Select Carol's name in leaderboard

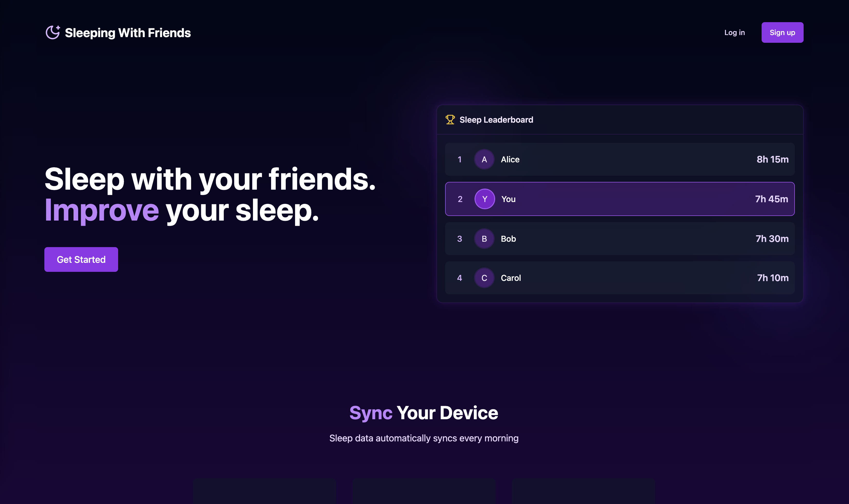tap(510, 278)
